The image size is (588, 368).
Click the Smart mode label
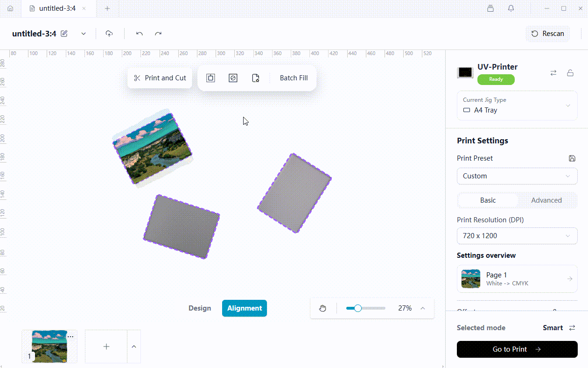553,328
